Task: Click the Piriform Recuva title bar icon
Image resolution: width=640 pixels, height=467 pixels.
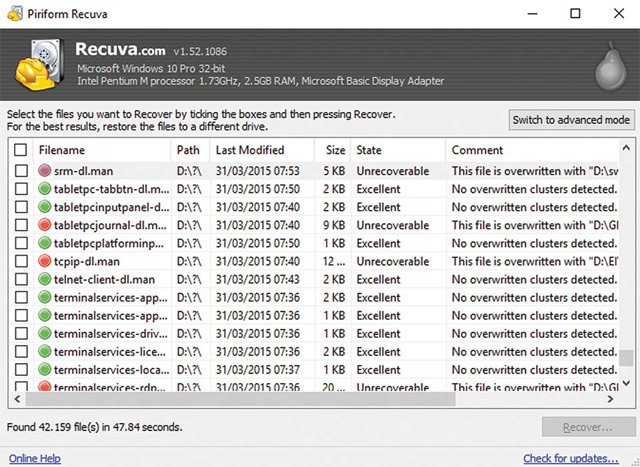Action: (x=13, y=13)
